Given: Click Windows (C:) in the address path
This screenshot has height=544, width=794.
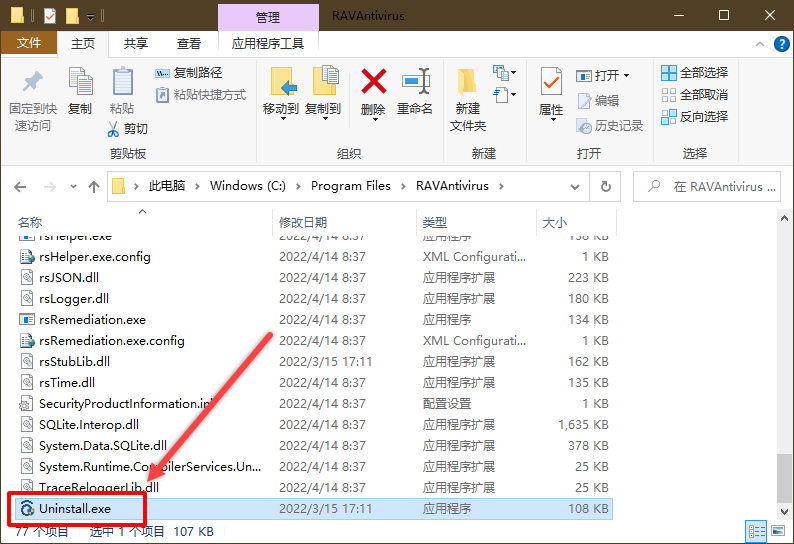Looking at the screenshot, I should [248, 186].
